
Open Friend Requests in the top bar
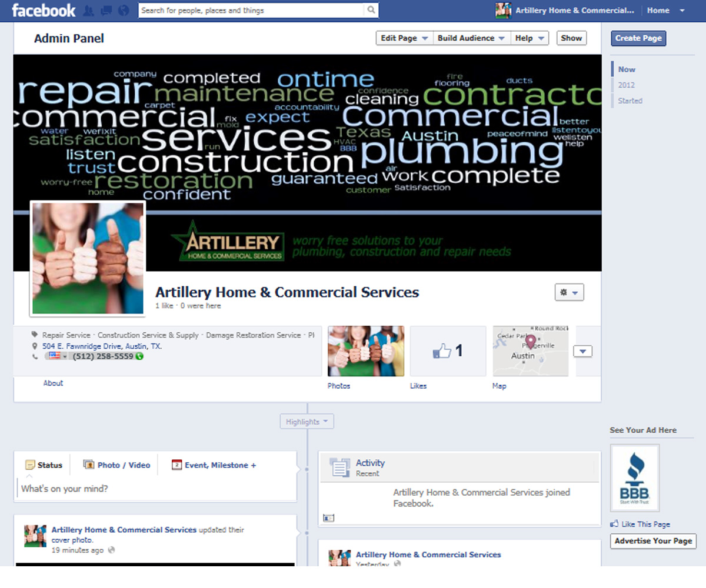pos(88,10)
